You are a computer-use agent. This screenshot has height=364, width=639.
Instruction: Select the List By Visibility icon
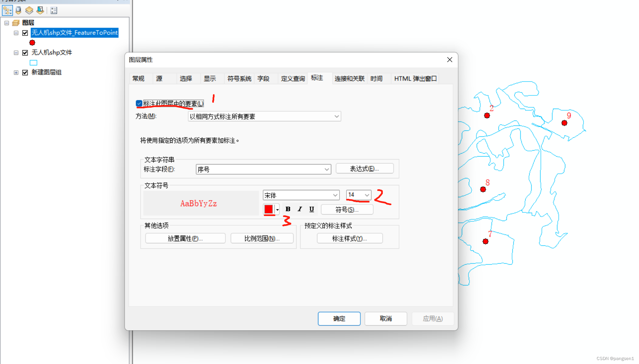tap(29, 10)
